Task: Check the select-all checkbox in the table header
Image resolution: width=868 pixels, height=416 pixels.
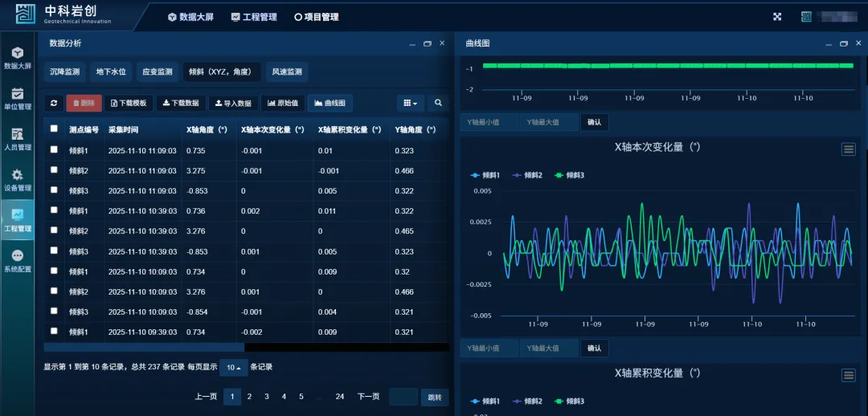Action: coord(54,128)
